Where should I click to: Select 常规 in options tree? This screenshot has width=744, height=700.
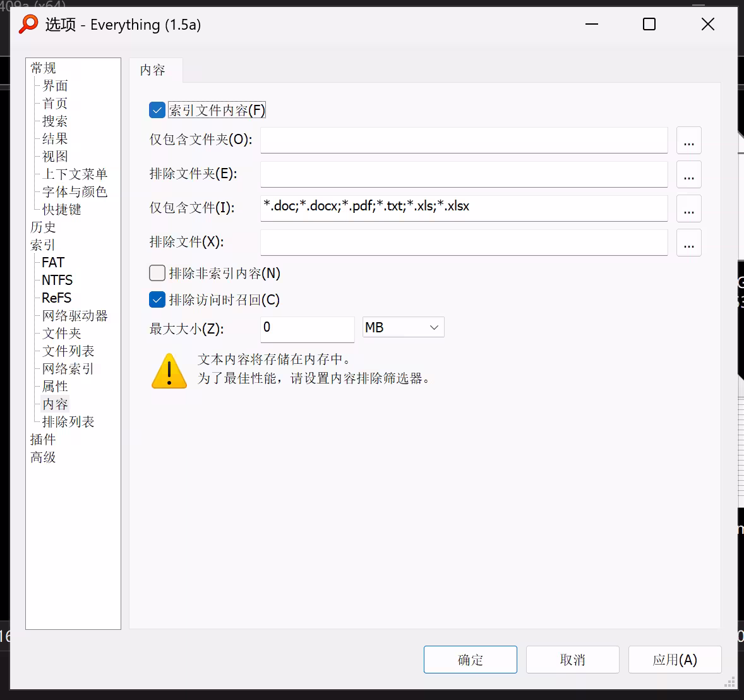click(43, 68)
